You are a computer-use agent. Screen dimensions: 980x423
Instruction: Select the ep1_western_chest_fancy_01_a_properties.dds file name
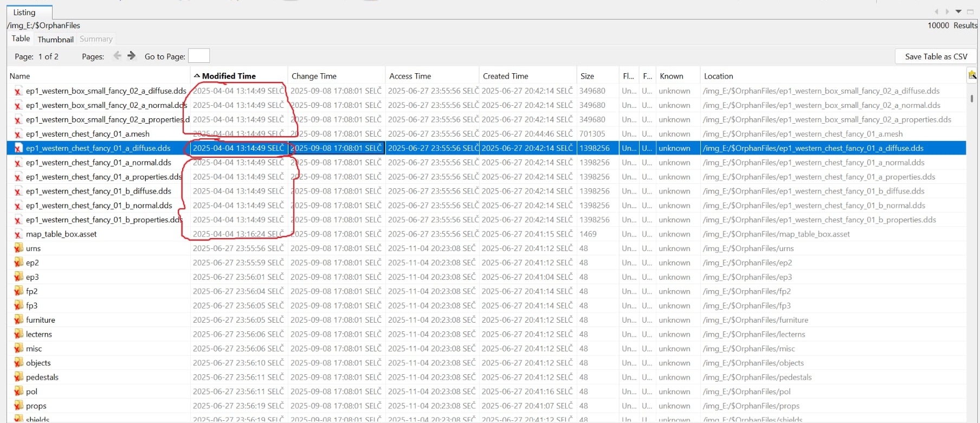104,177
